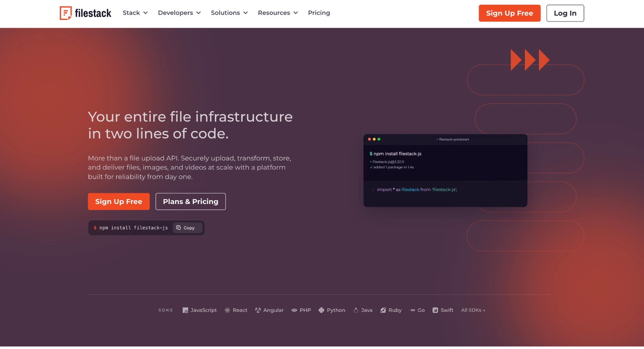Click the Java SDK icon
This screenshot has width=644, height=349.
[x=356, y=310]
